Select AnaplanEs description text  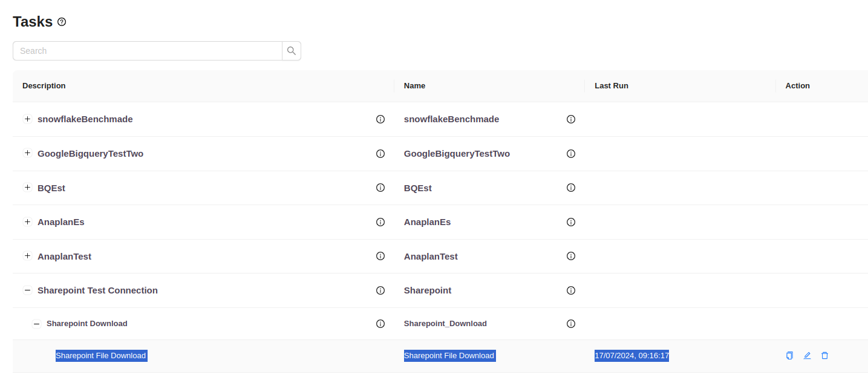click(x=61, y=222)
